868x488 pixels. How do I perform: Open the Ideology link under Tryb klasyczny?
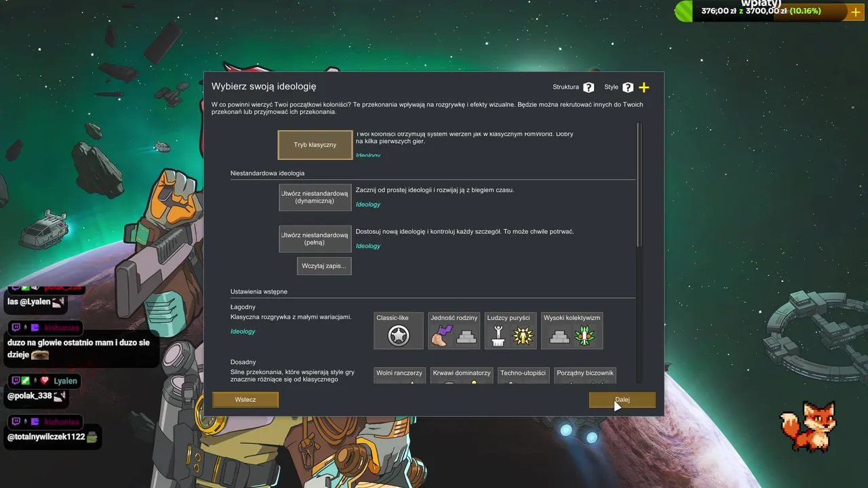point(368,155)
